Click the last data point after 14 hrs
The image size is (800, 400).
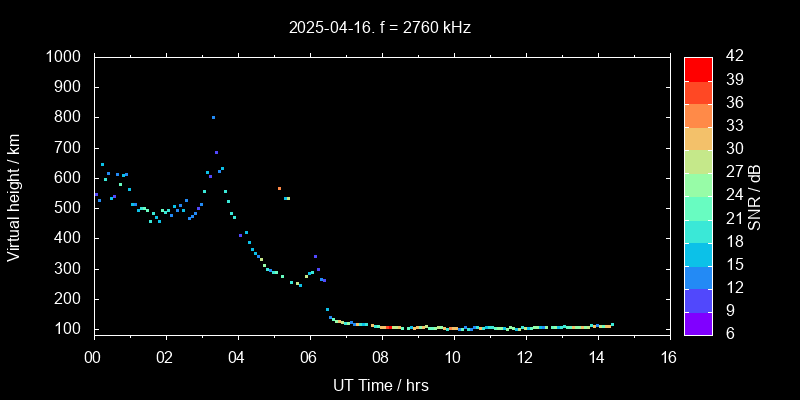(x=612, y=324)
